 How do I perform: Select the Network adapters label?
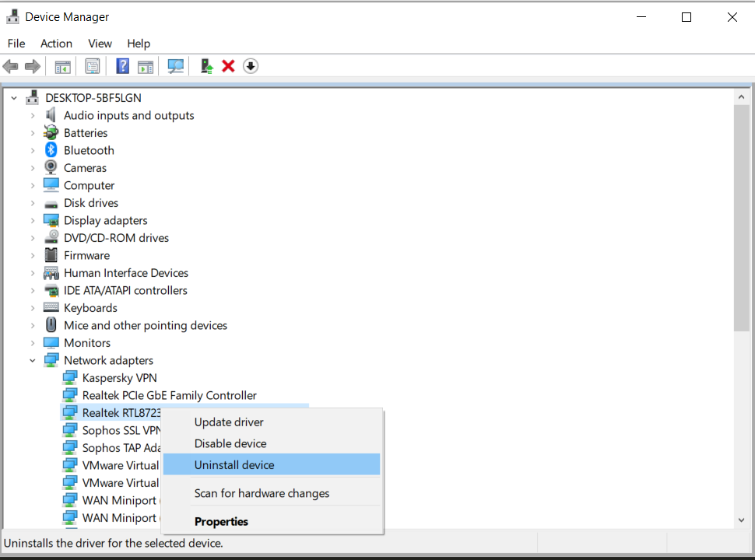(x=108, y=360)
